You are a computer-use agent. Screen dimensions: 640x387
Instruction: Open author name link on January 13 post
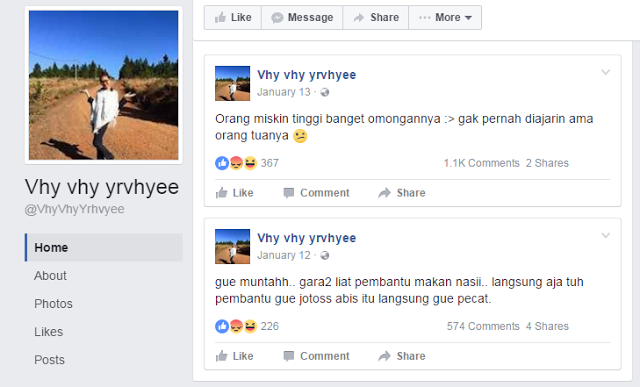307,75
